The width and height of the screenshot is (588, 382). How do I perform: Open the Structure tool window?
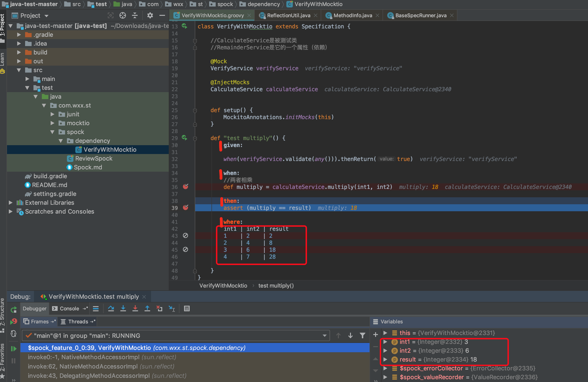tap(3, 315)
